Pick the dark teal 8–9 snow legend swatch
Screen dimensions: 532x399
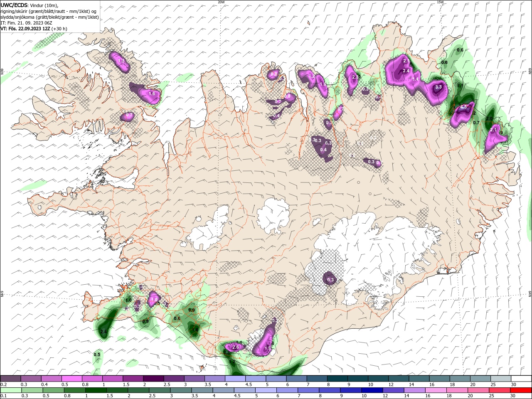coord(337,379)
